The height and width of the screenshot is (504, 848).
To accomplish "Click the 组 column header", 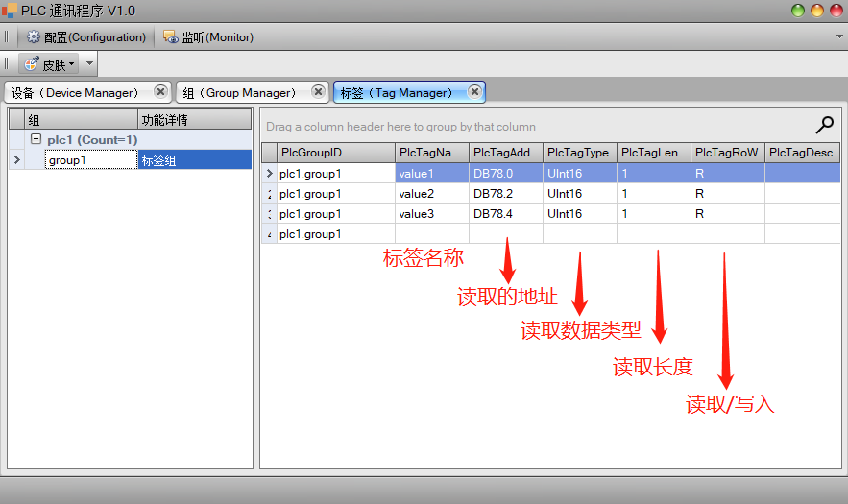I will [81, 119].
